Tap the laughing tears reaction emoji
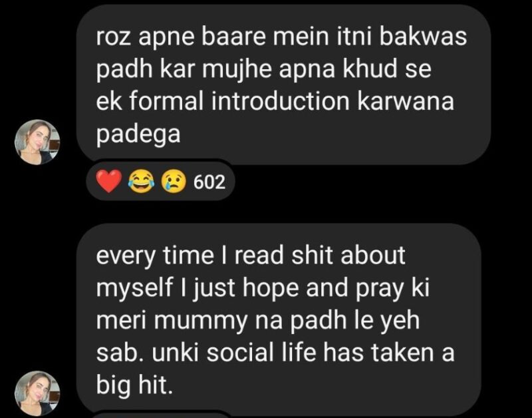The height and width of the screenshot is (418, 532). tap(141, 182)
